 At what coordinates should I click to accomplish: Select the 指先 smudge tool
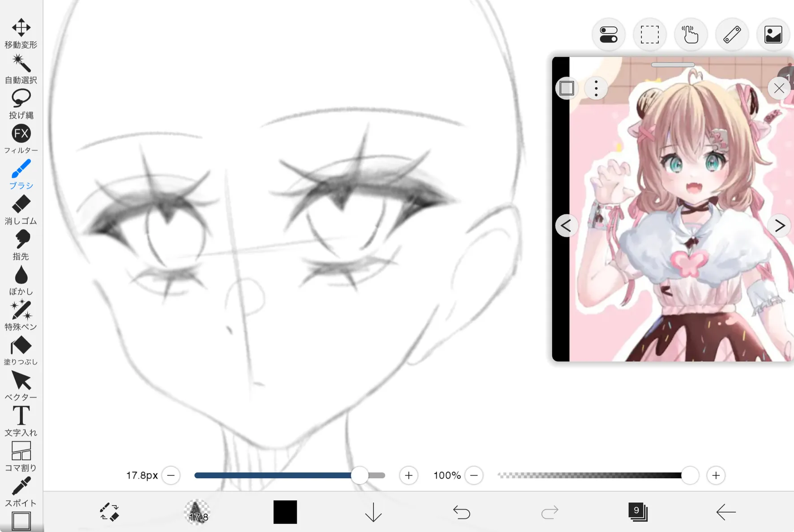21,245
